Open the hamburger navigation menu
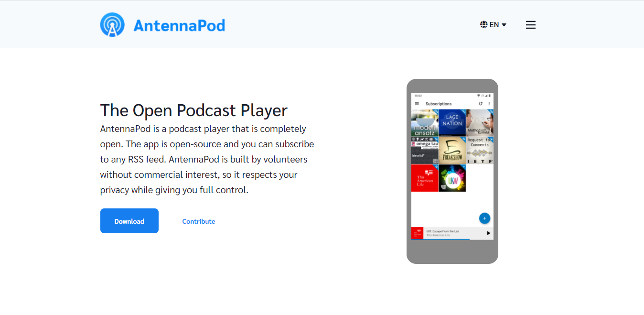 pyautogui.click(x=531, y=25)
